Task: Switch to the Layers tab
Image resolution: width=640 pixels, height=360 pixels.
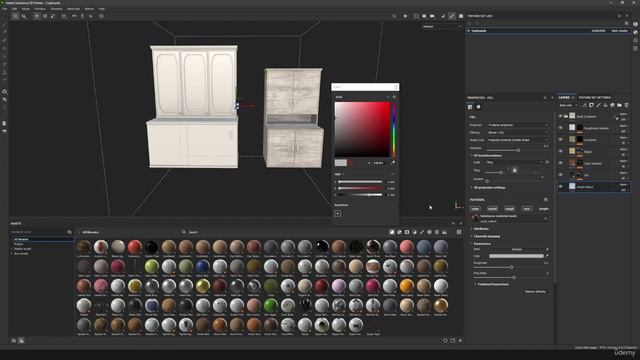Action: [564, 98]
